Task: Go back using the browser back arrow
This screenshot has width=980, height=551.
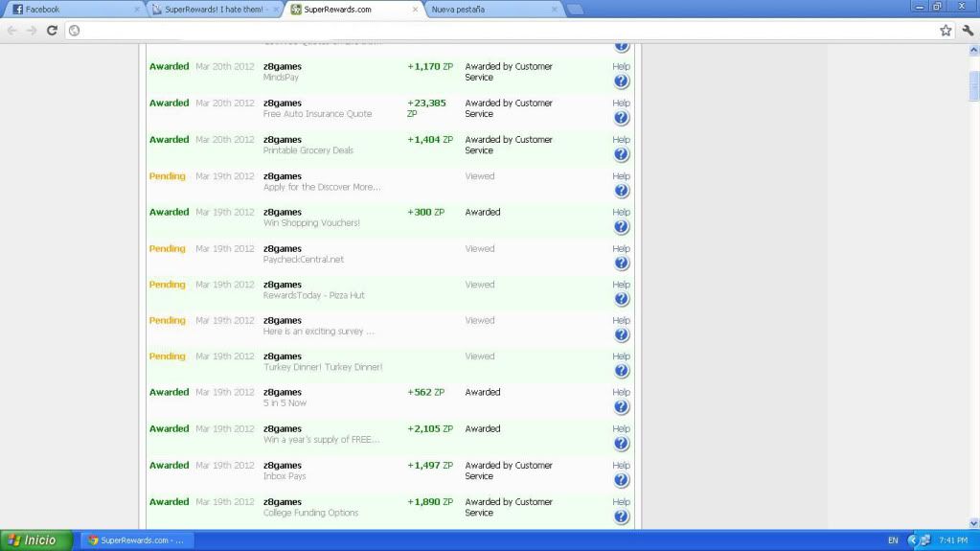Action: pos(12,30)
